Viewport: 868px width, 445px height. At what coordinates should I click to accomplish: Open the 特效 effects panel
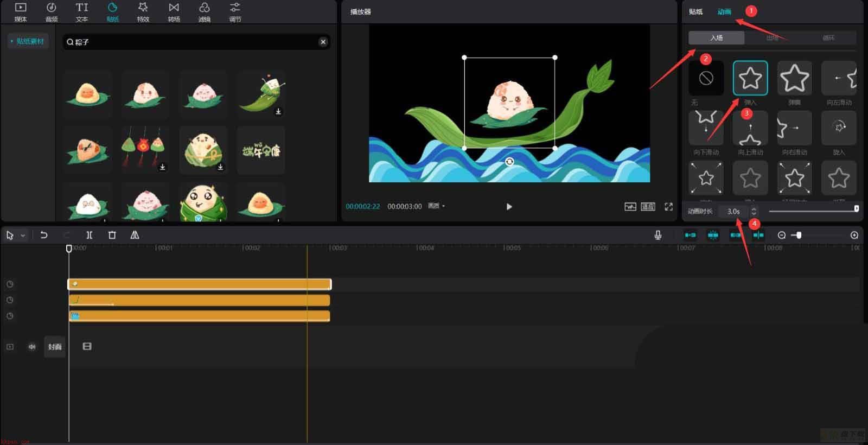143,12
